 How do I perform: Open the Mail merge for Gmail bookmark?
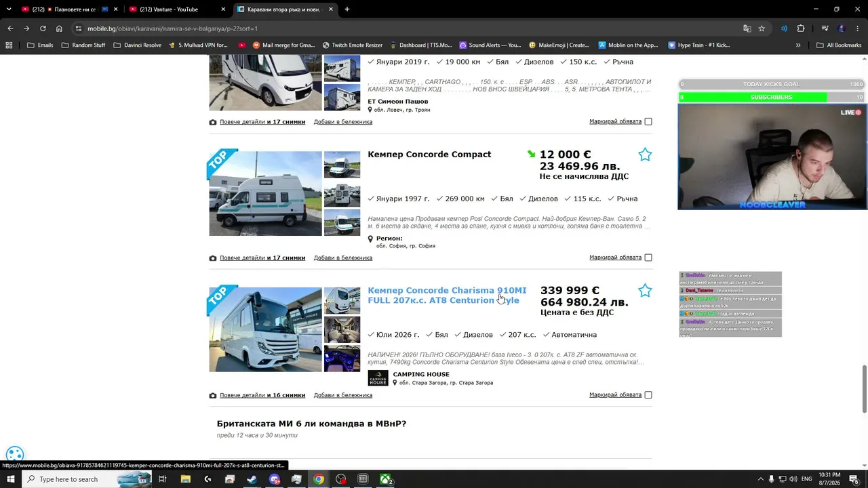click(x=283, y=45)
